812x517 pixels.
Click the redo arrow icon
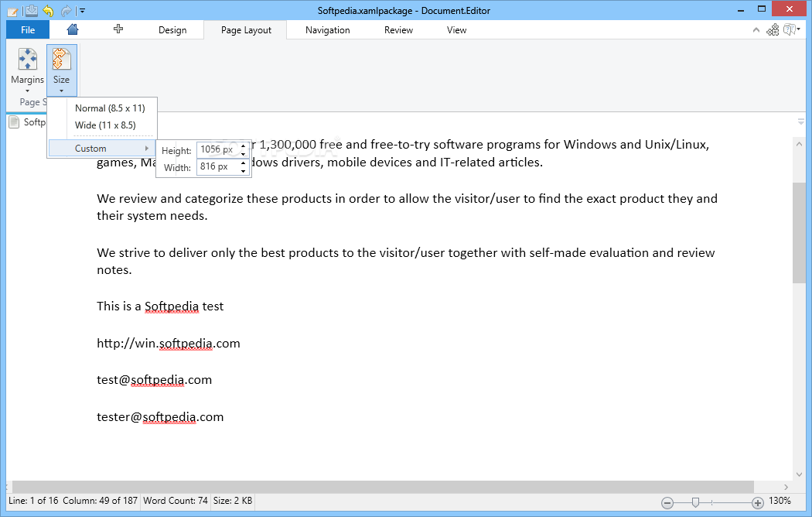(x=66, y=10)
